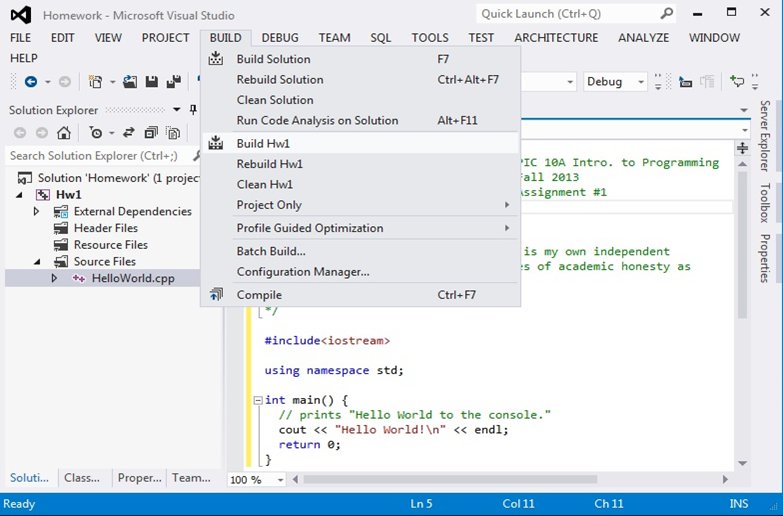Click the editor horizontal scrollbar thumb
This screenshot has height=516, width=783.
coord(450,479)
